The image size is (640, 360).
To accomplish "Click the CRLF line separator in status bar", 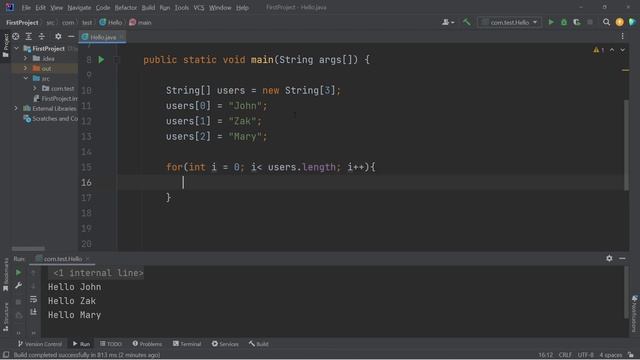I will coord(565,355).
